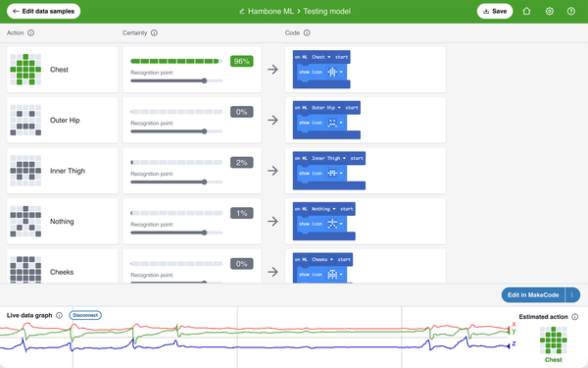Click the arrow next to Outer Hip certainty

[273, 120]
